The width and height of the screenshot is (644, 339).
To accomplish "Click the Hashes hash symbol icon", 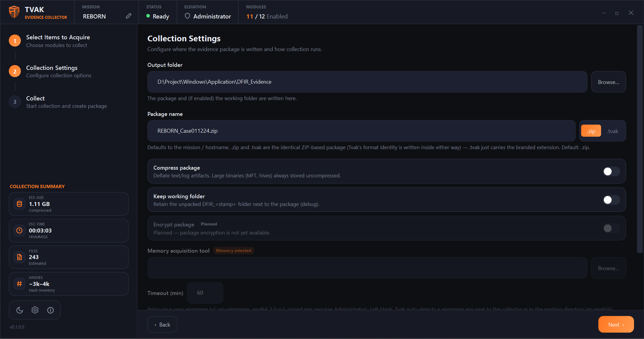I will point(19,284).
